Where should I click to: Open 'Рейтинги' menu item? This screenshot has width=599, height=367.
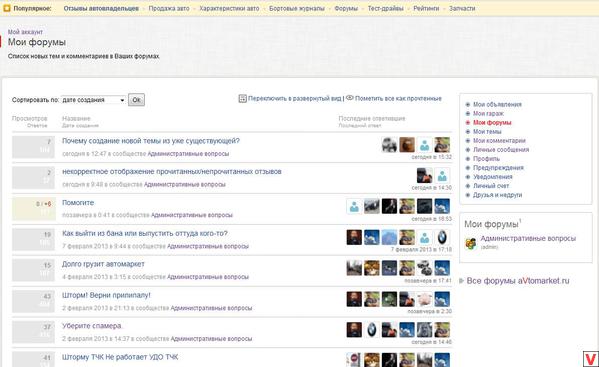point(426,8)
